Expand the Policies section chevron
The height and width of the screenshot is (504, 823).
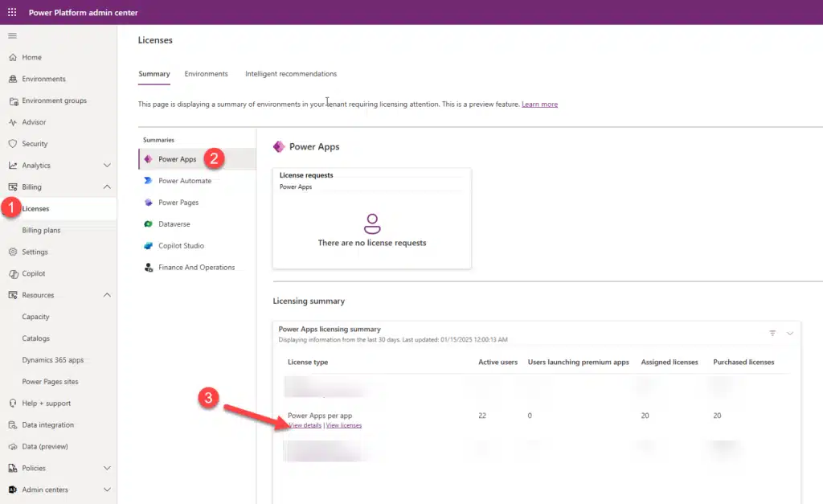click(x=107, y=469)
